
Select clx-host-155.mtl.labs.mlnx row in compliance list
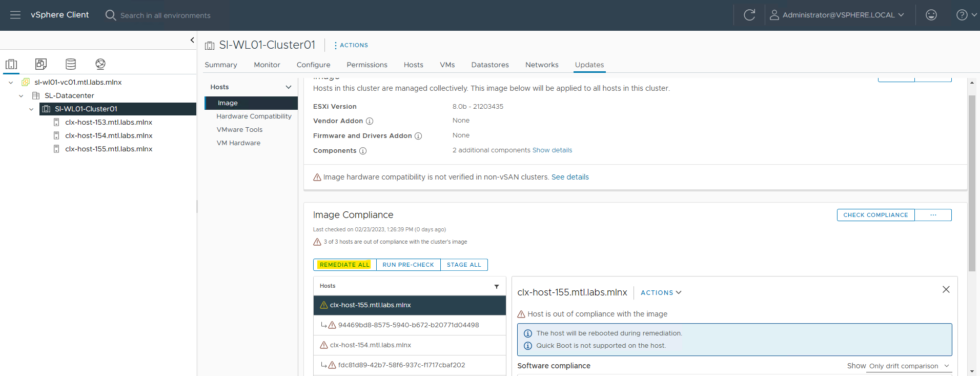pyautogui.click(x=410, y=305)
